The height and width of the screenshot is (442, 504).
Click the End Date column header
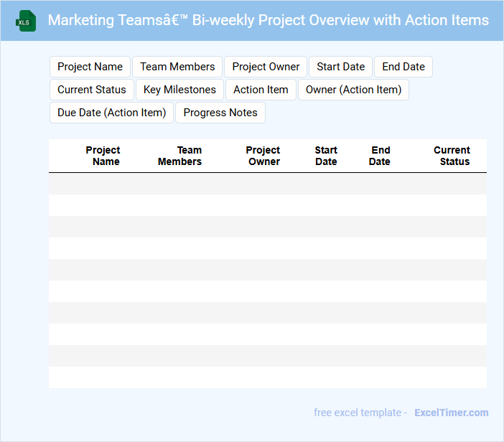380,156
